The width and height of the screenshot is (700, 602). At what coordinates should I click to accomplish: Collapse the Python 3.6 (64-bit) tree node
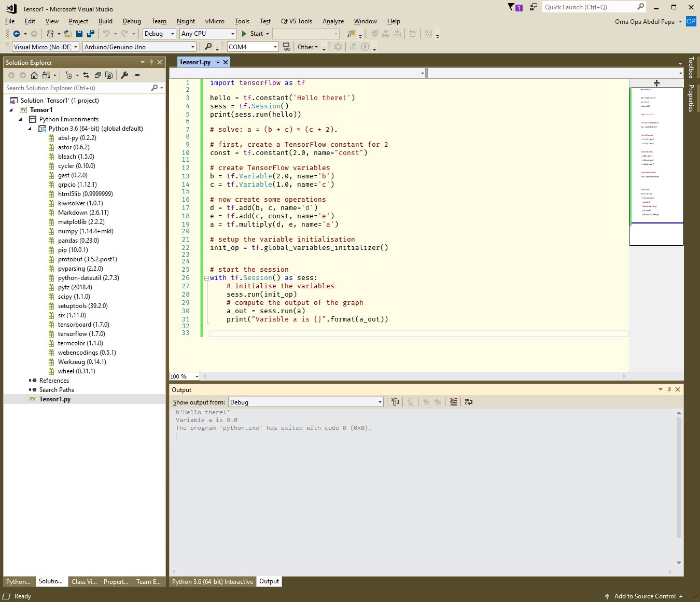(30, 129)
